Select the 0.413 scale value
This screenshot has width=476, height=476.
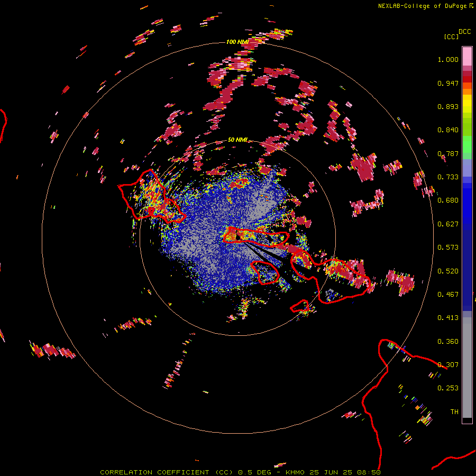[448, 318]
